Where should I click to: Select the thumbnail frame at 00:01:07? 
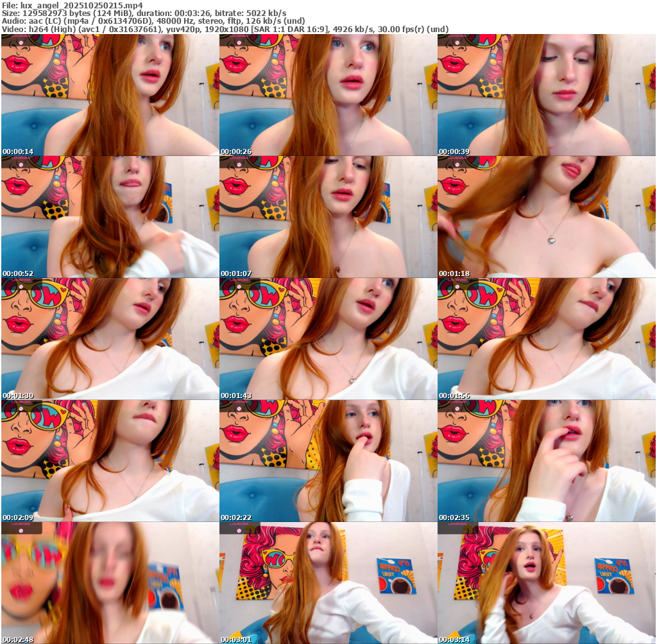coord(328,217)
